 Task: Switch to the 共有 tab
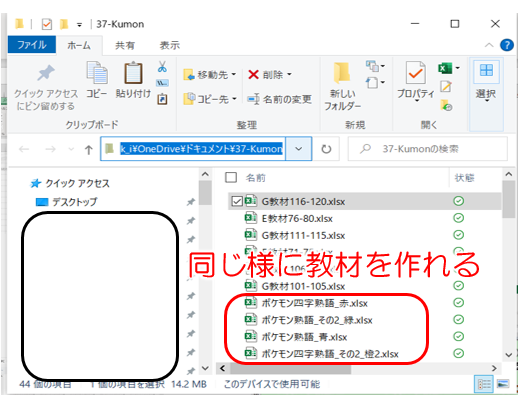[x=125, y=45]
